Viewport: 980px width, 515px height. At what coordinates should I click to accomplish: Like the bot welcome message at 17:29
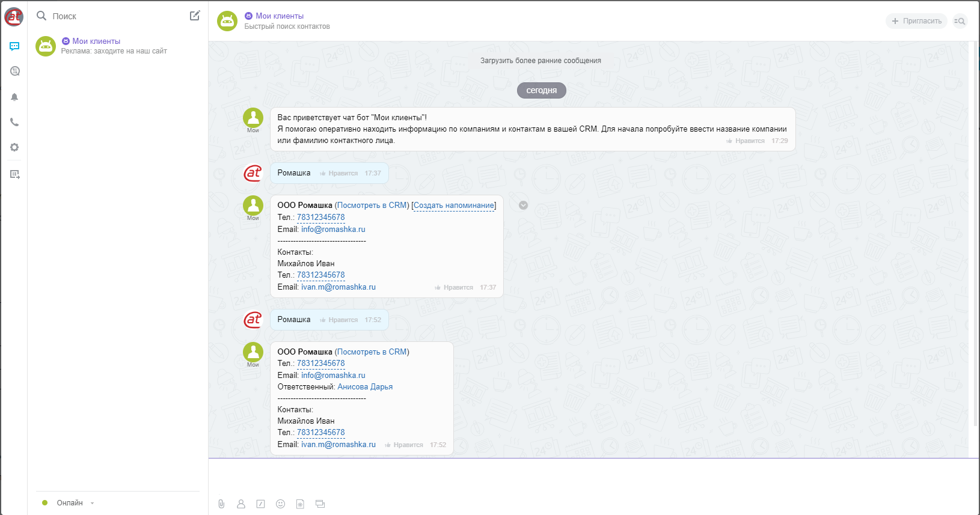pos(746,141)
